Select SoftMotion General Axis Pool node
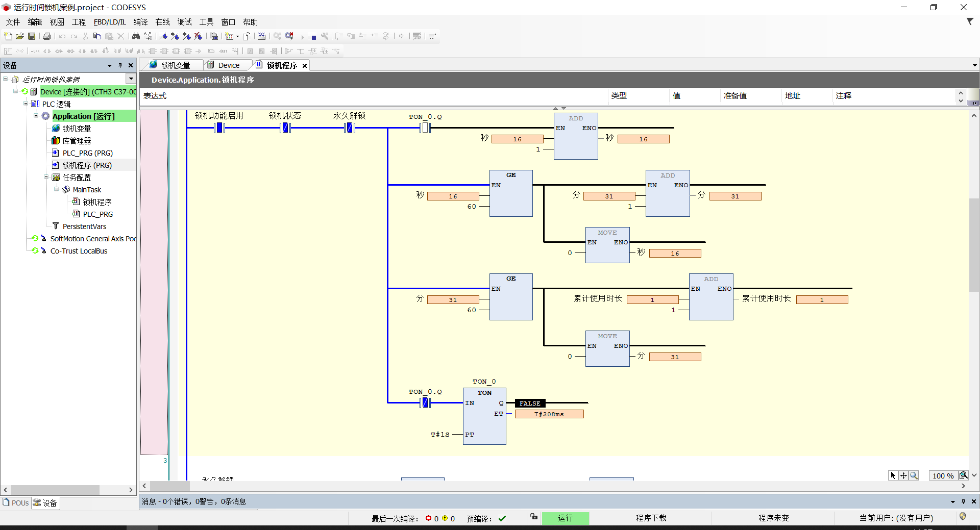Screen dimensions: 980x530 (93, 239)
